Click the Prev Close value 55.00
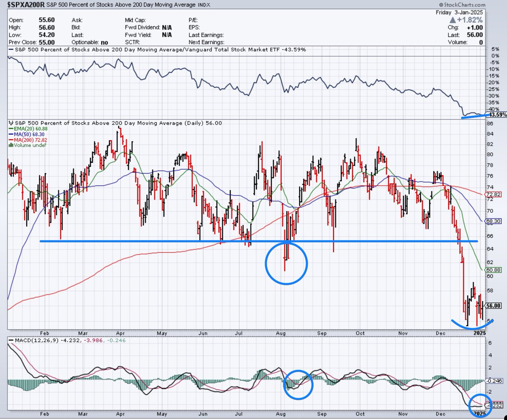 pos(46,43)
